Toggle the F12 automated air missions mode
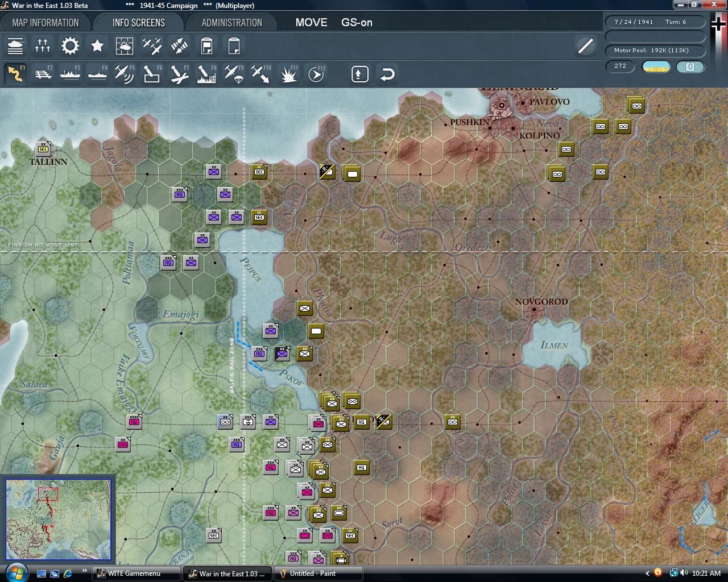728x582 pixels. tap(315, 73)
